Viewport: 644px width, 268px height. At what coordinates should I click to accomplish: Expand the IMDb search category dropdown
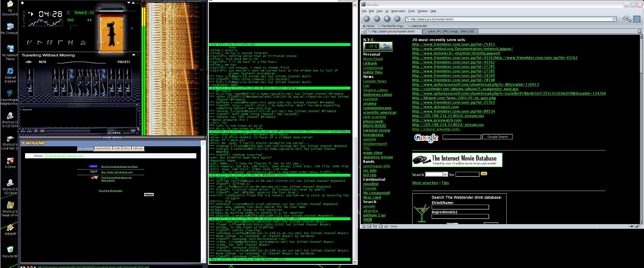445,174
